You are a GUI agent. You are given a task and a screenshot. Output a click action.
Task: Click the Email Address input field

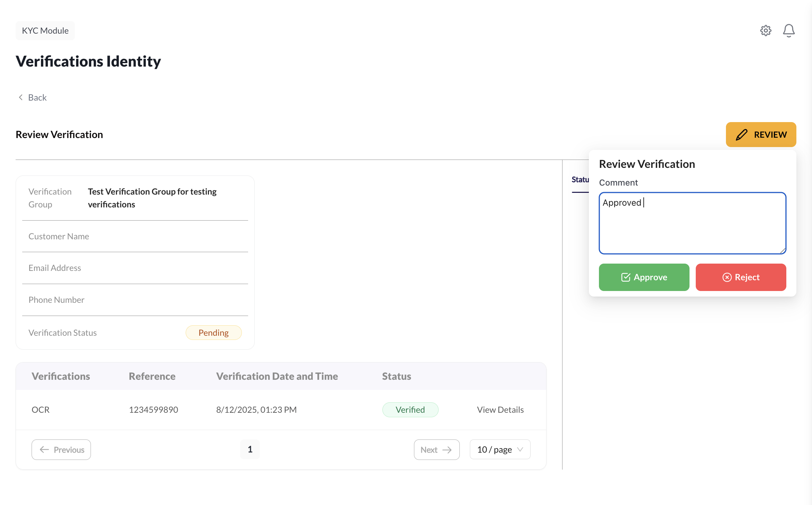coord(135,268)
